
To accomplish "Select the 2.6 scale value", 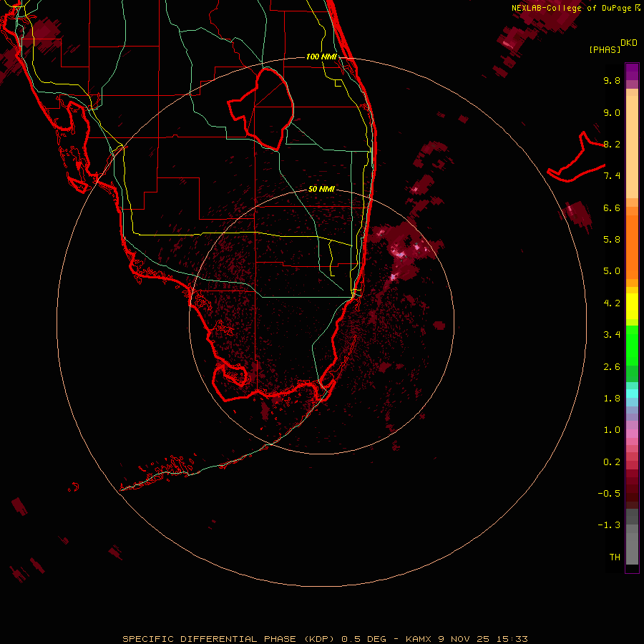I will 612,367.
